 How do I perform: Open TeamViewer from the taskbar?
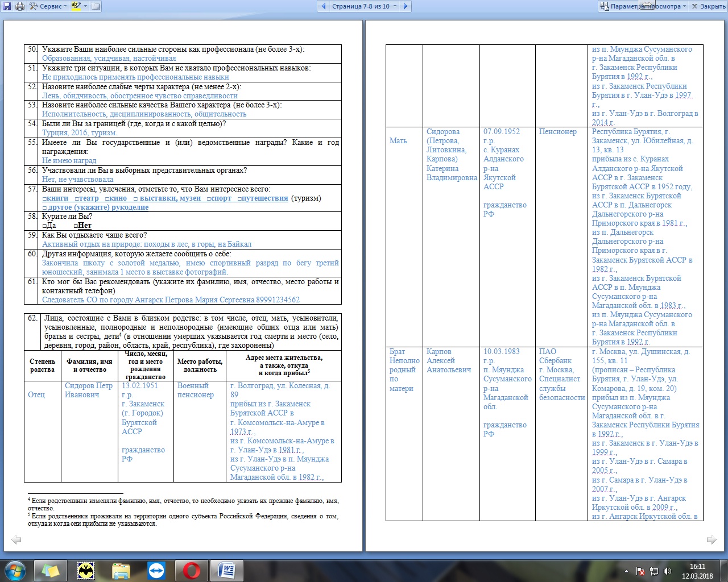click(156, 570)
